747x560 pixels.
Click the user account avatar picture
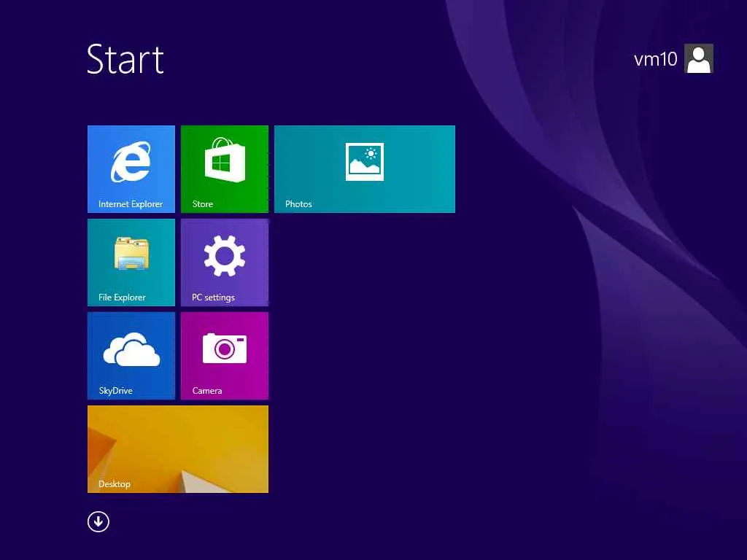698,58
